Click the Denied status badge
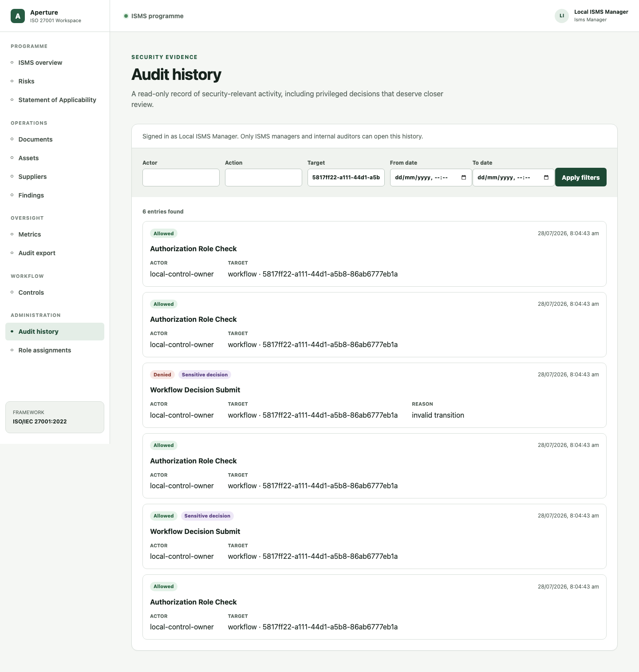Screen dimensions: 639x672 (162, 375)
